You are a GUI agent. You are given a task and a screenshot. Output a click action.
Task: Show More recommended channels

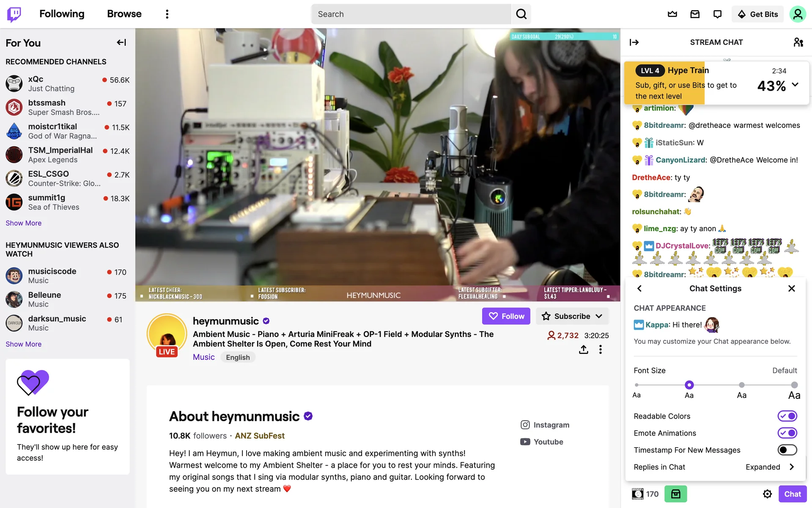tap(24, 223)
